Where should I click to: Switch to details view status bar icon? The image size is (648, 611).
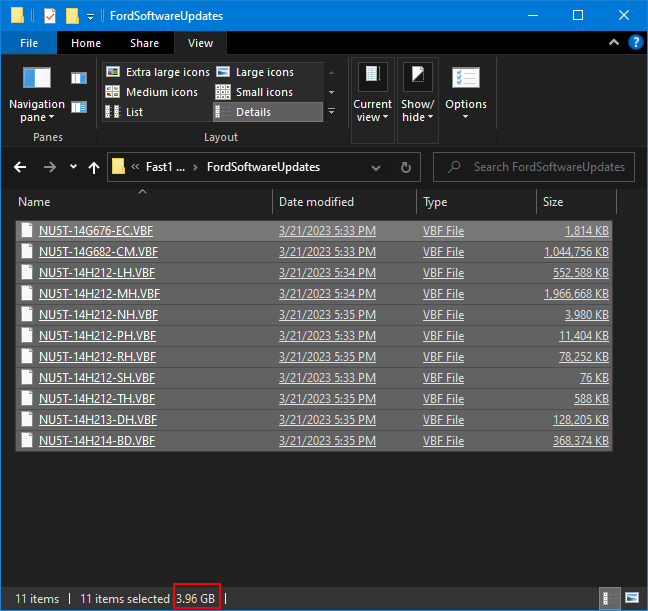coord(610,598)
